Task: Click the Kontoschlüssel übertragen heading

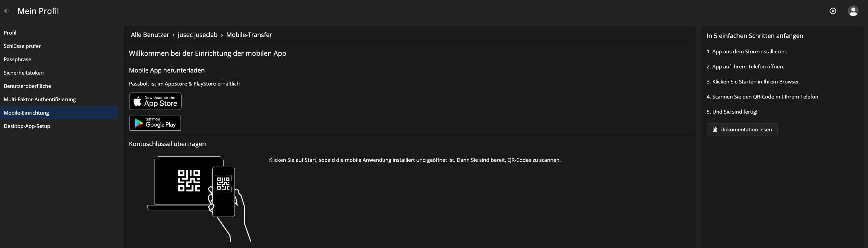Action: (168, 144)
